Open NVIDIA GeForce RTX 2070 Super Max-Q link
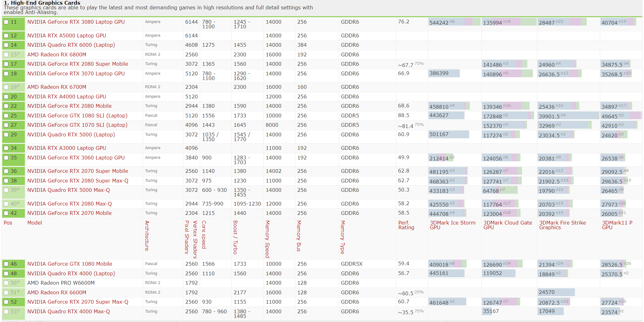Viewport: 644px width, 322px height. pyautogui.click(x=78, y=302)
